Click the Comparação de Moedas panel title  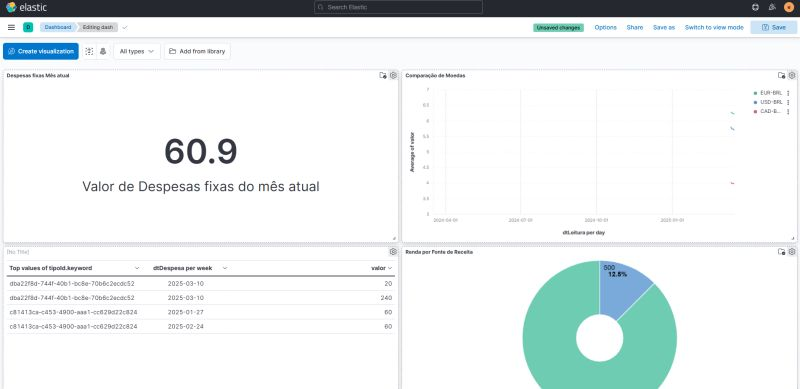click(x=435, y=76)
